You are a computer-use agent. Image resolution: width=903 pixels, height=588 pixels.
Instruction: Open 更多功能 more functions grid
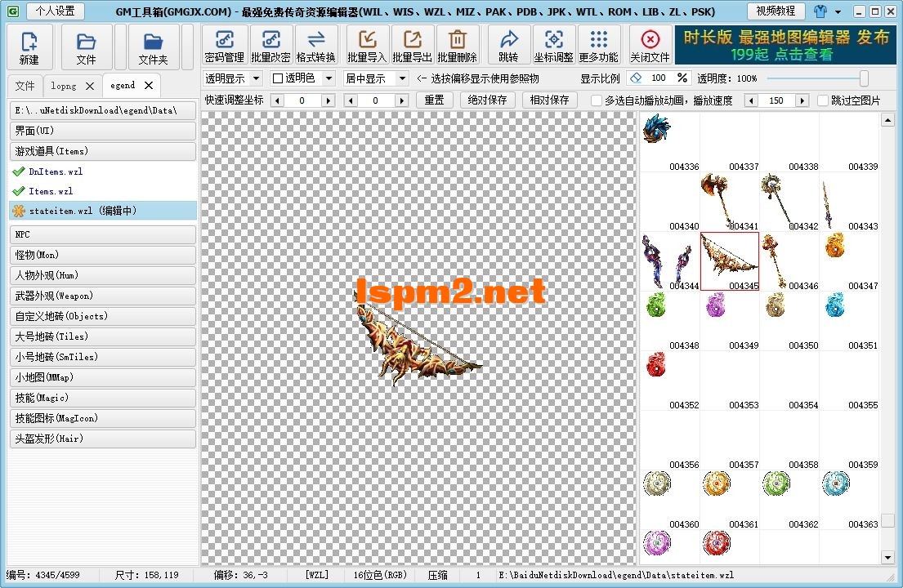599,45
